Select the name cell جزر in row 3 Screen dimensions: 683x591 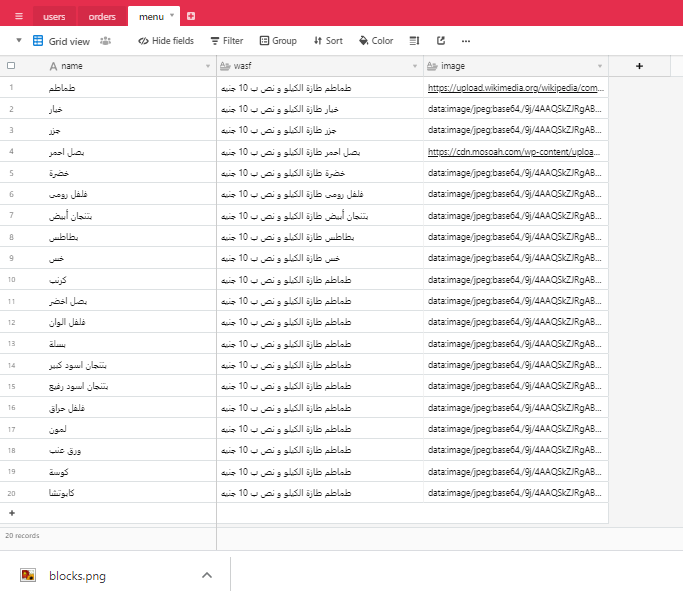(129, 130)
